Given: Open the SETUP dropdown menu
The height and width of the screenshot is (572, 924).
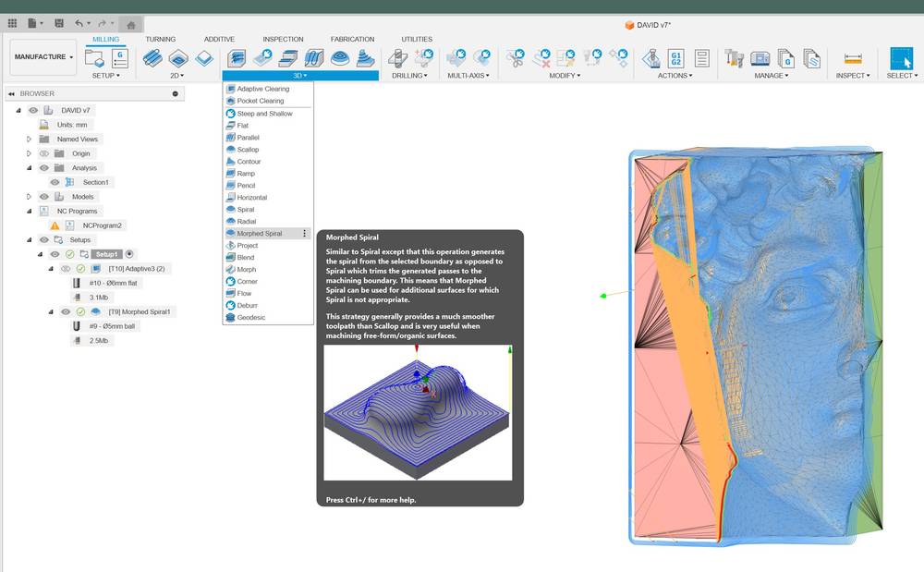Looking at the screenshot, I should [x=106, y=76].
